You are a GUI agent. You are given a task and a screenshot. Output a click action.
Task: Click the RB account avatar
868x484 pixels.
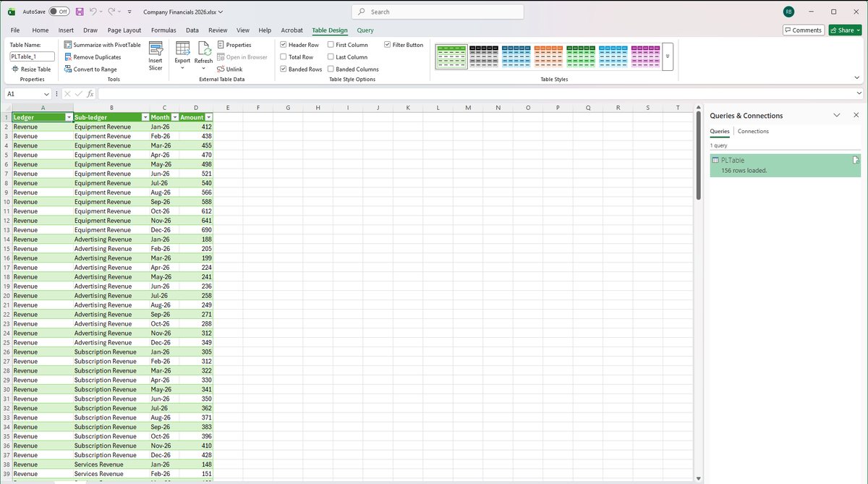pos(788,12)
